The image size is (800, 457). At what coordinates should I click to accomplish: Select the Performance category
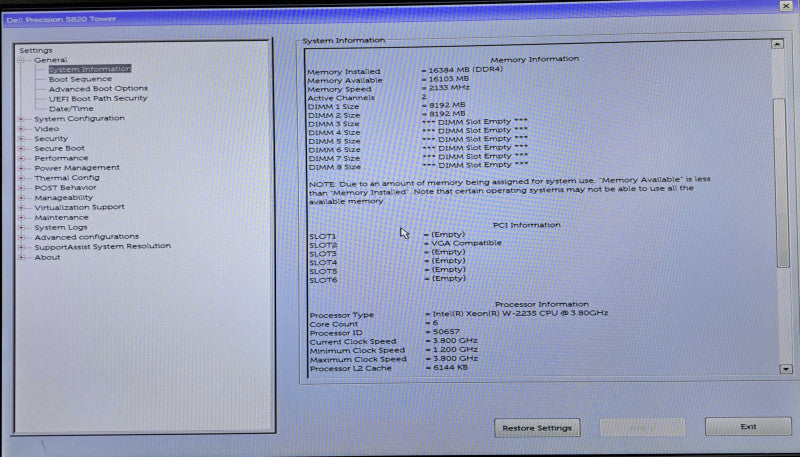(x=61, y=158)
